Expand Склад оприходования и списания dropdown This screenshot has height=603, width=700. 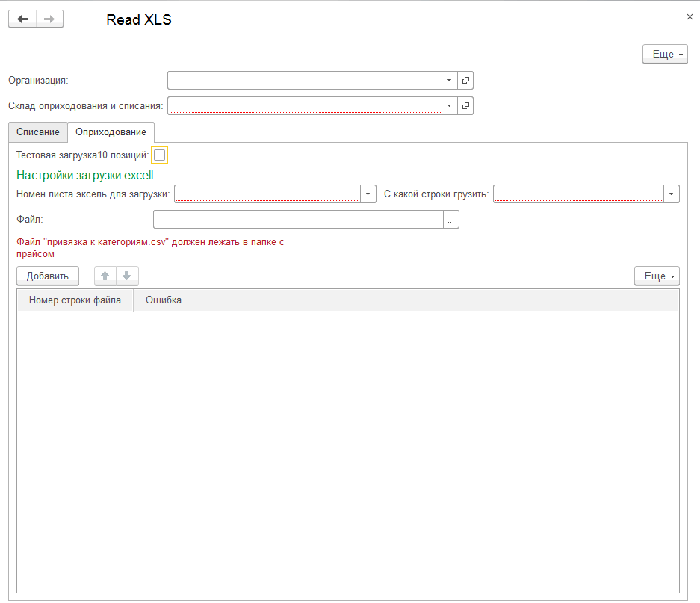tap(449, 106)
